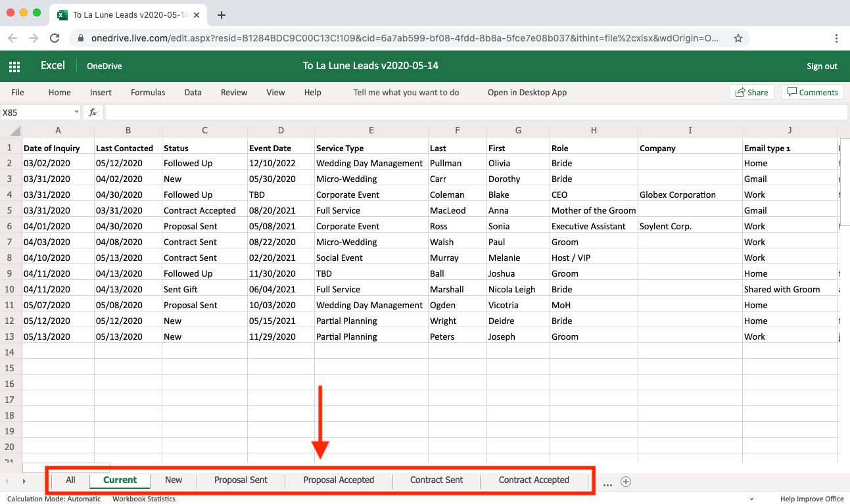
Task: Click cell with Mother of the Groom
Action: [594, 210]
